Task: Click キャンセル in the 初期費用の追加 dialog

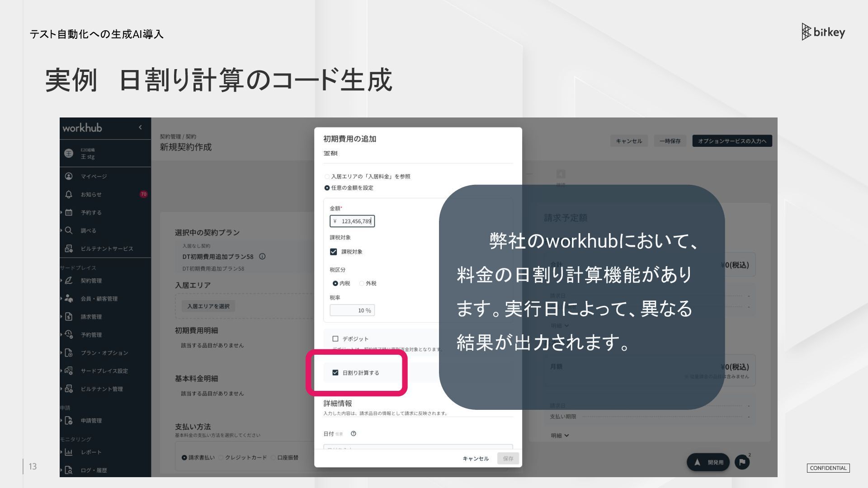Action: [476, 459]
